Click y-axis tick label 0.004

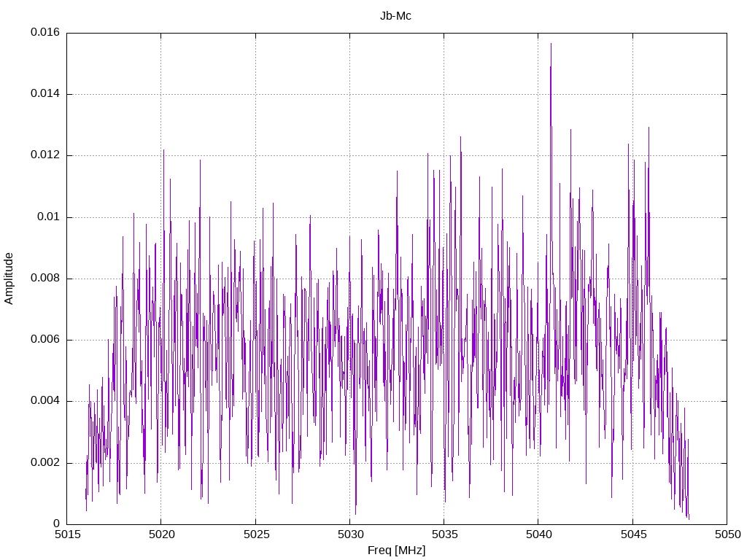pos(45,401)
